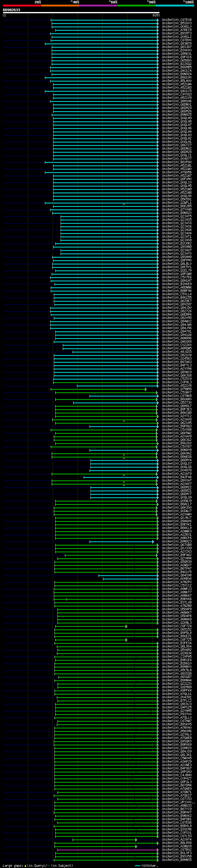The width and height of the screenshot is (197, 868).
Task: Select hit UniRef100_B8Q190
Action: click(x=177, y=78)
